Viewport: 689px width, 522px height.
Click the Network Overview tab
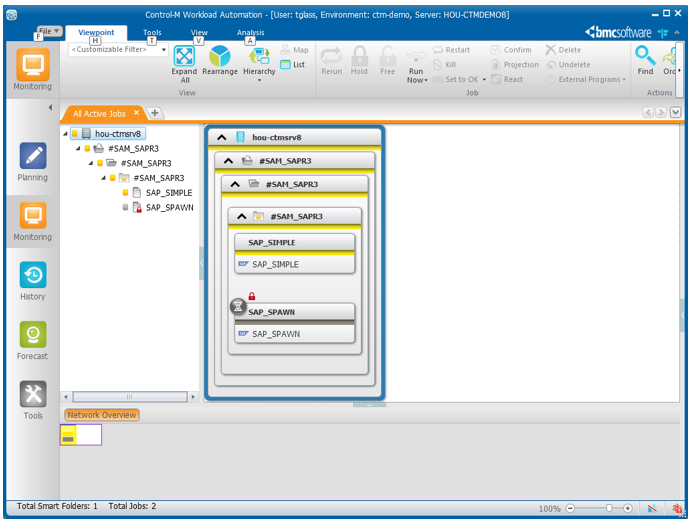coord(102,415)
